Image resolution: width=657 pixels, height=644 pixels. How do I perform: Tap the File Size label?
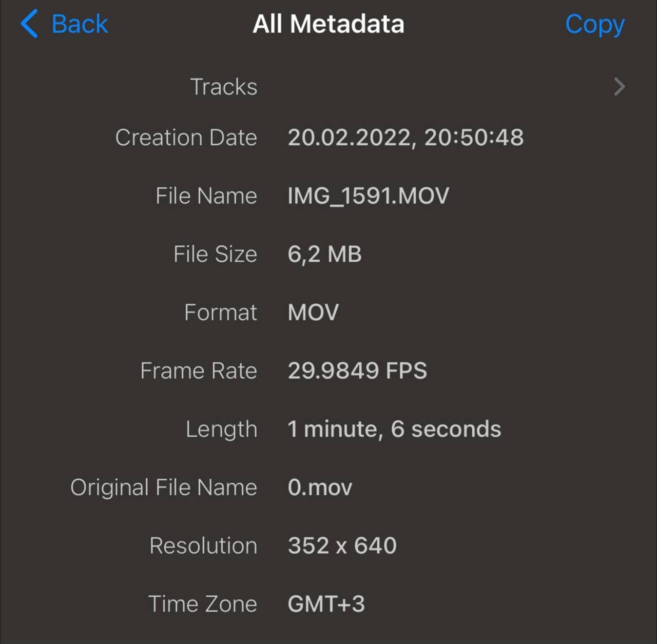coord(215,254)
